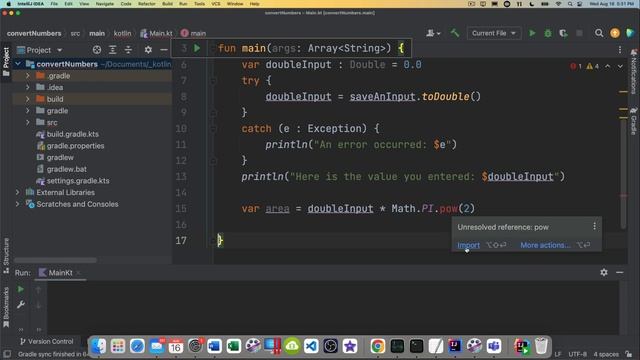Expand the gradle folder
This screenshot has width=640, height=360.
(28, 111)
